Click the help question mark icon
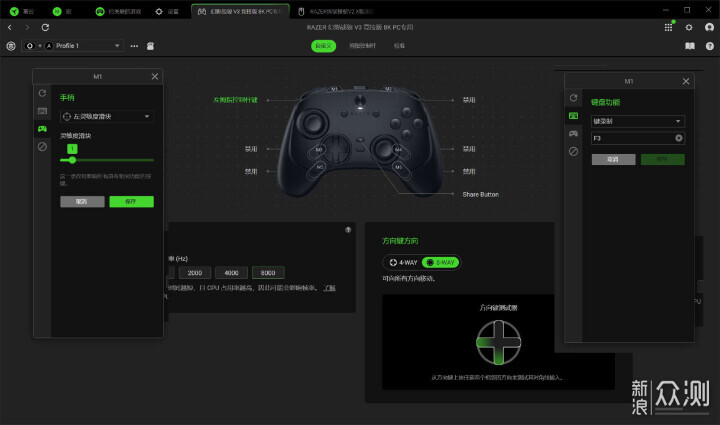 709,46
